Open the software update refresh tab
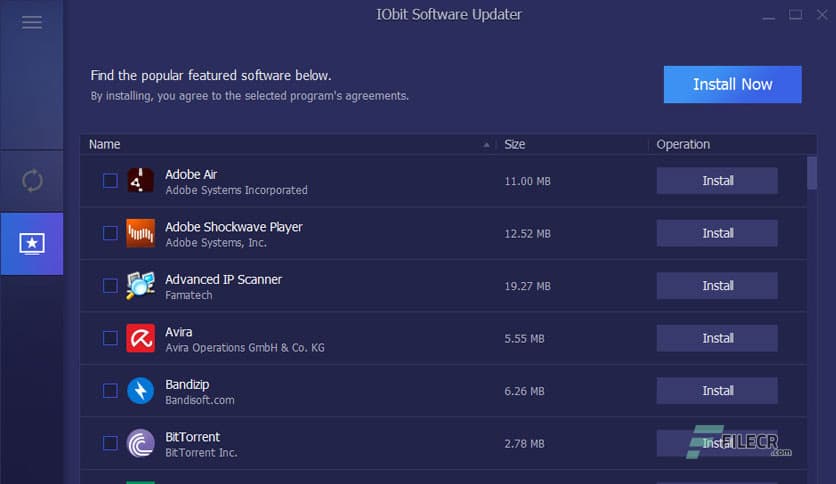The image size is (836, 484). [x=32, y=181]
